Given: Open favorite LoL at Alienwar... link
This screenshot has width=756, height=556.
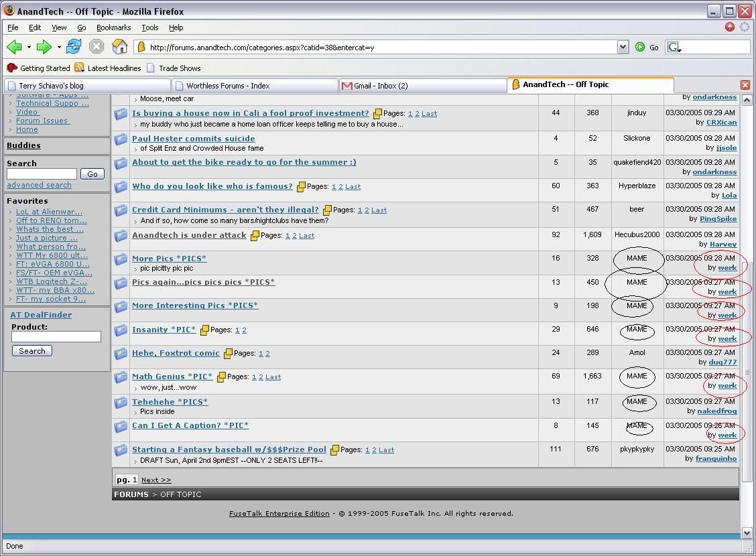Looking at the screenshot, I should tap(49, 212).
